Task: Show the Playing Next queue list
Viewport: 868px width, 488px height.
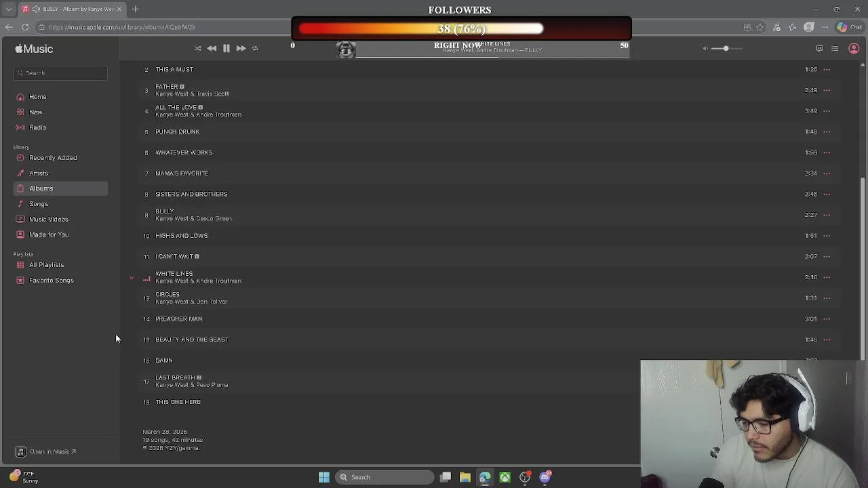Action: click(835, 48)
